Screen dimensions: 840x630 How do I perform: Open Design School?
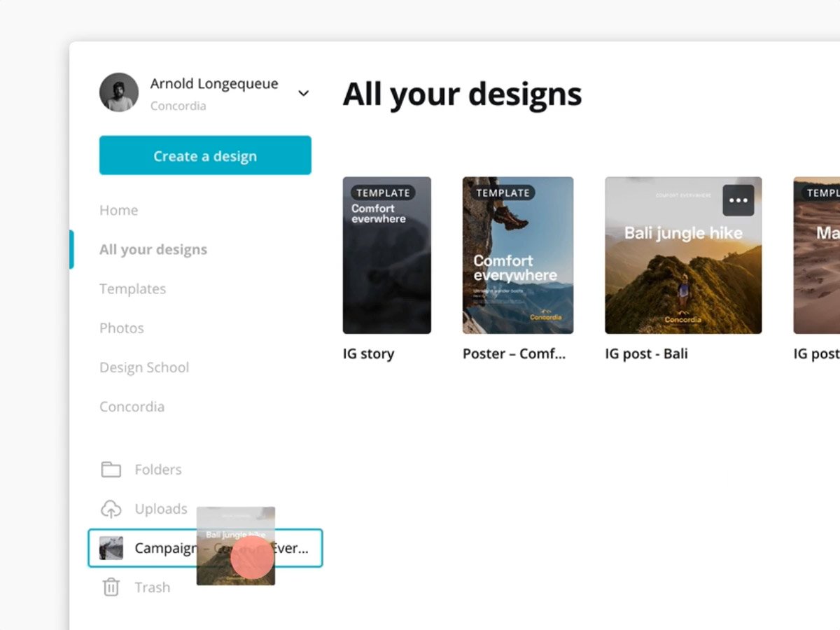click(144, 367)
